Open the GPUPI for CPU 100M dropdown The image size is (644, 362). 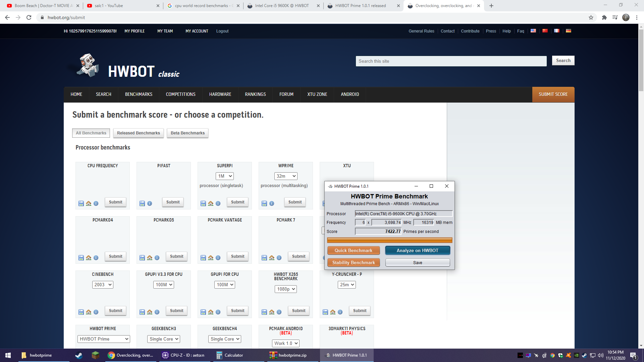[x=225, y=285]
